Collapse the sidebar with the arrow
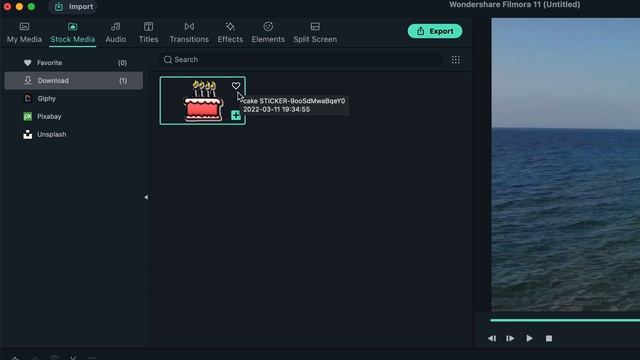Image resolution: width=640 pixels, height=360 pixels. pyautogui.click(x=146, y=197)
